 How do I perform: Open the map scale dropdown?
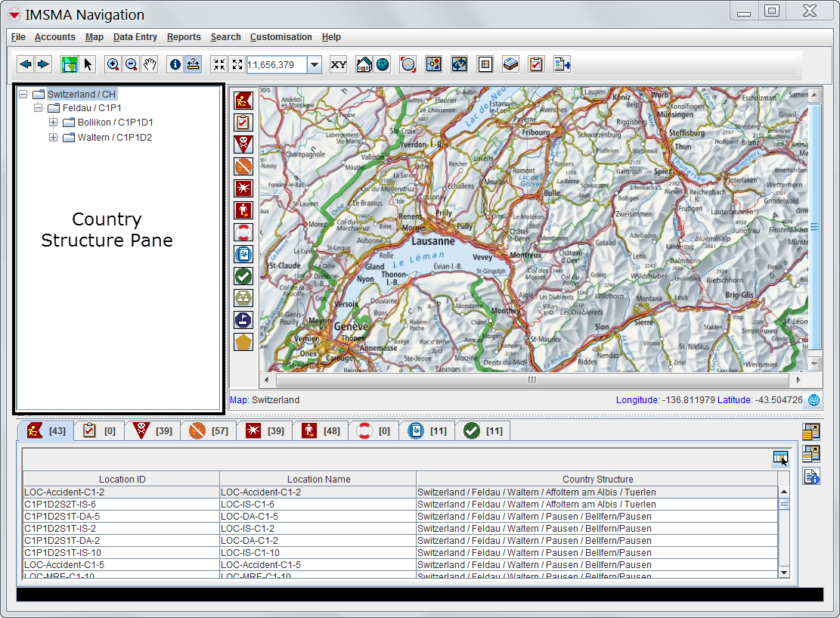click(x=315, y=64)
